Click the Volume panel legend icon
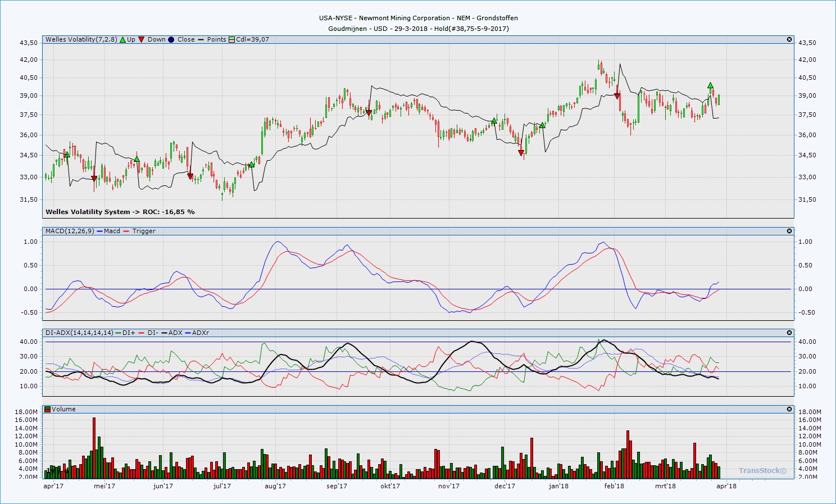The height and width of the screenshot is (504, 836). [48, 409]
